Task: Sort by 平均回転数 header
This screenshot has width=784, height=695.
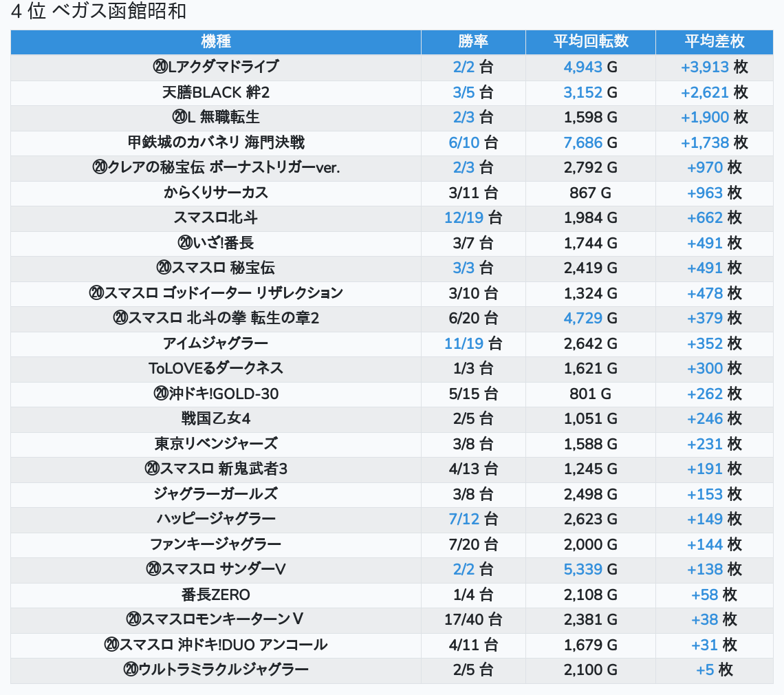Action: tap(590, 41)
